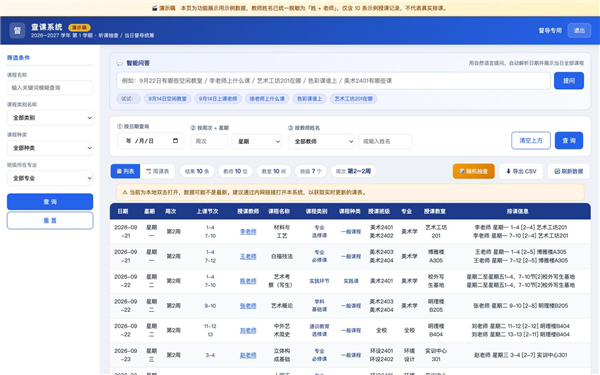This screenshot has height=375, width=600.
Task: Click the 结果 10 条 count badge
Action: tap(197, 171)
